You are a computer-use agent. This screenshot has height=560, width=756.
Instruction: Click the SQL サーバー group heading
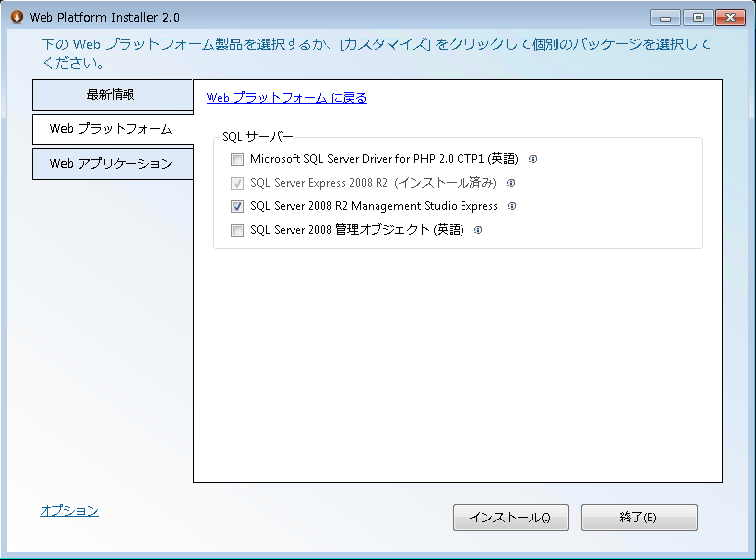click(258, 137)
